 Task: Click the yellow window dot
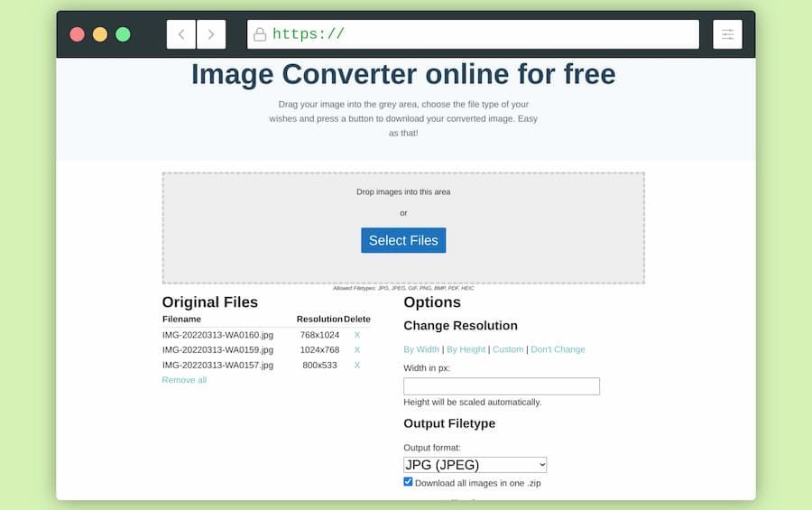pos(100,34)
